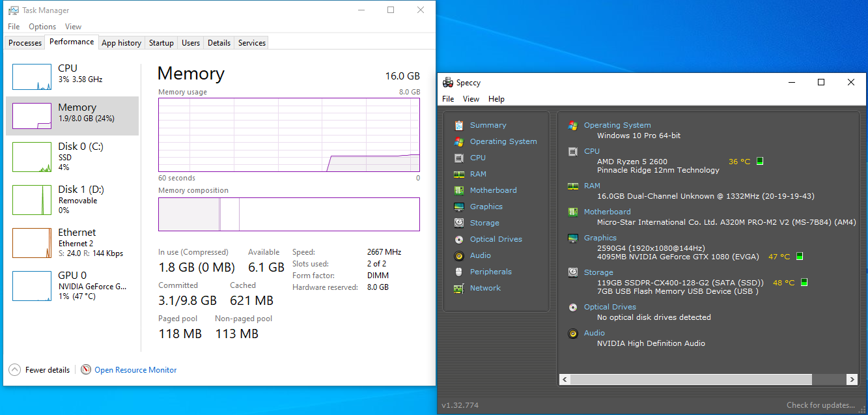Viewport: 868px width, 415px height.
Task: Switch to the Details tab
Action: tap(219, 43)
